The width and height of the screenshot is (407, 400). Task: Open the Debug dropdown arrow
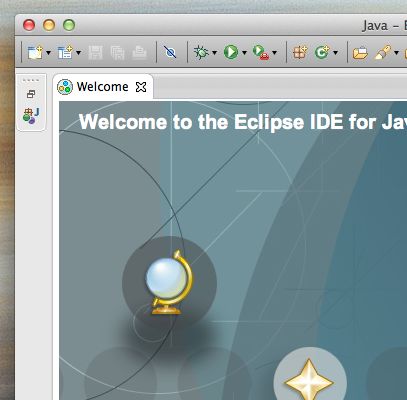(214, 53)
